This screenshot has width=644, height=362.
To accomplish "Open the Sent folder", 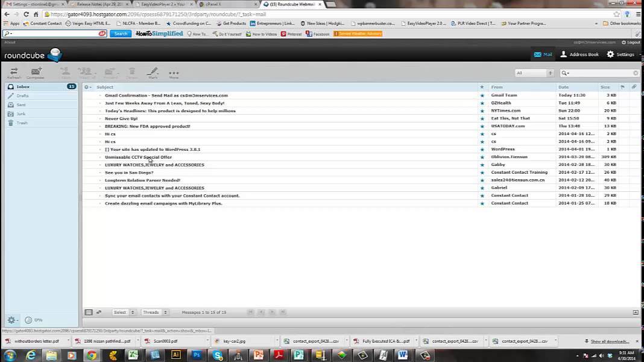I will (41, 105).
